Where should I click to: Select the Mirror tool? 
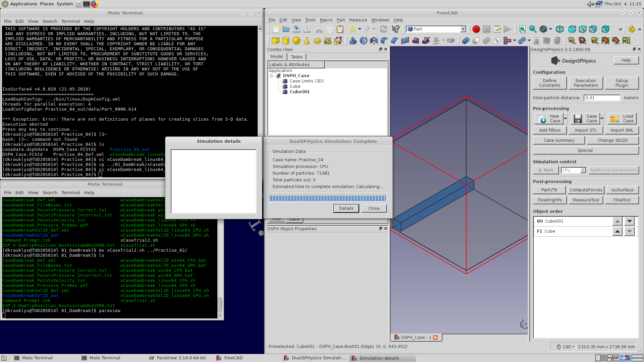coord(374,41)
